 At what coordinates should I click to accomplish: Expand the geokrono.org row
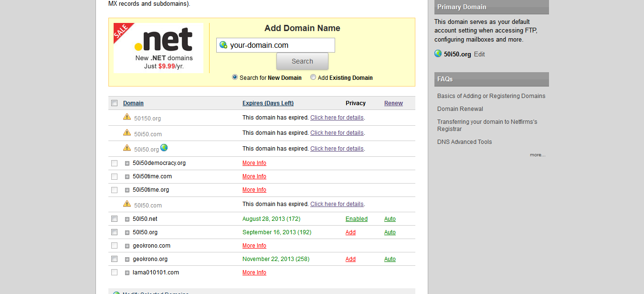127,260
